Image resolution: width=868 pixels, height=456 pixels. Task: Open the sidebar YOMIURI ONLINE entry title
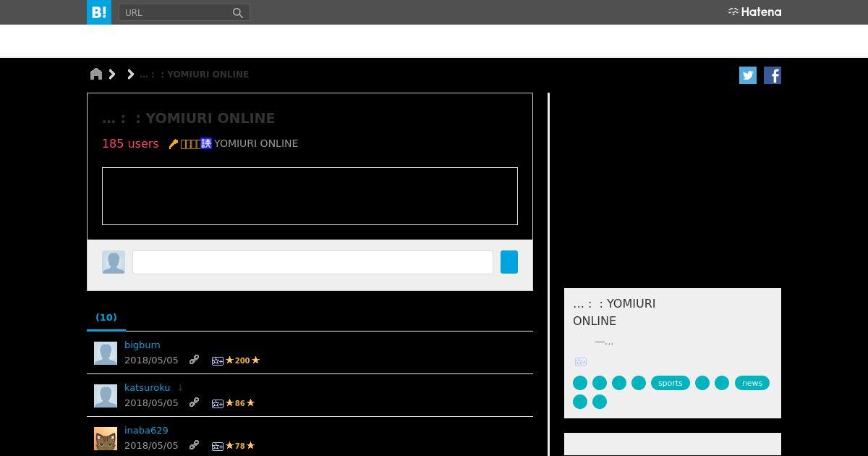point(614,312)
